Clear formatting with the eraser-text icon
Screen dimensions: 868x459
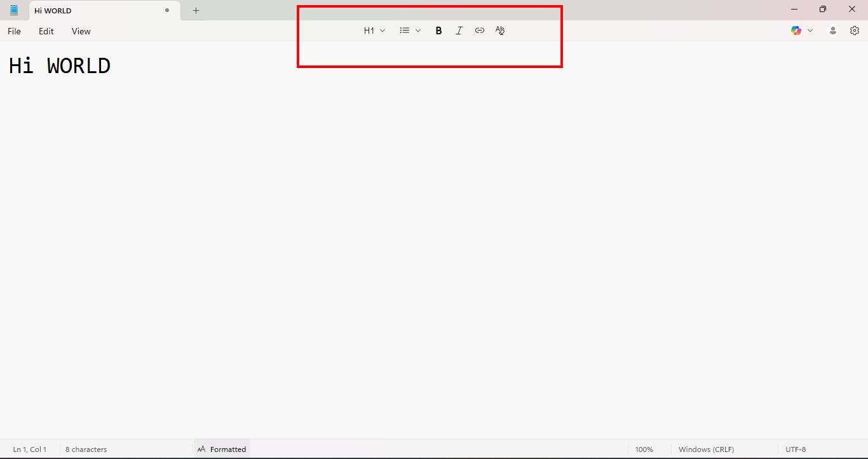point(500,31)
